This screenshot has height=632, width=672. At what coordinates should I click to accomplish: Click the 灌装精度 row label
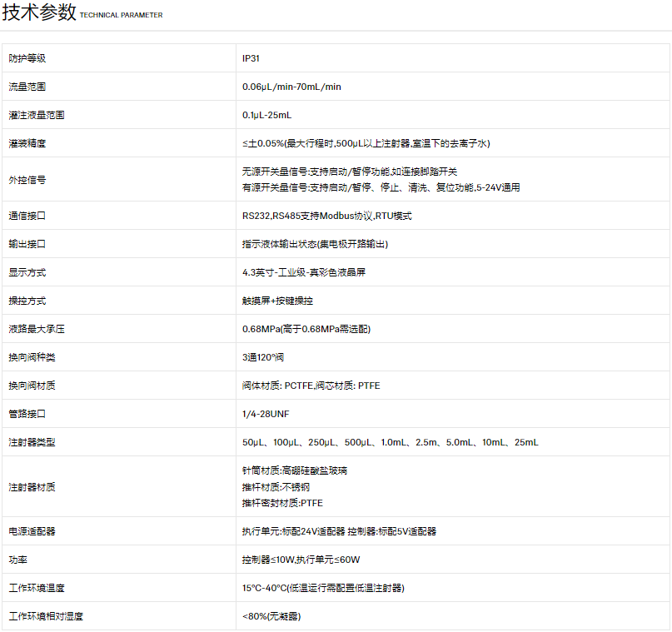[x=27, y=143]
